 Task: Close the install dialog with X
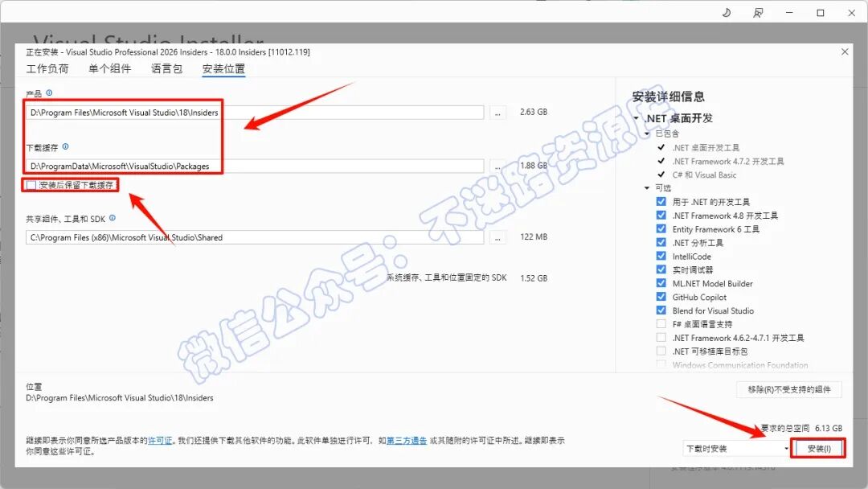(x=845, y=51)
